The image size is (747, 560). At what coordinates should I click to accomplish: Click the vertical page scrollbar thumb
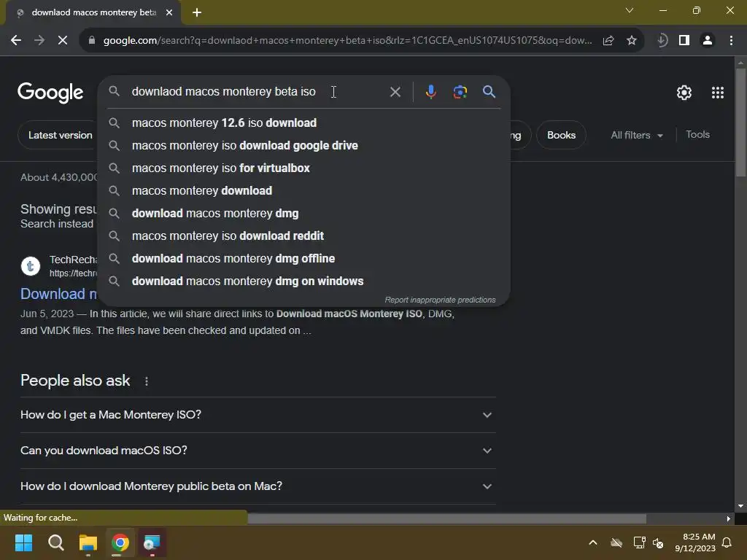(740, 122)
